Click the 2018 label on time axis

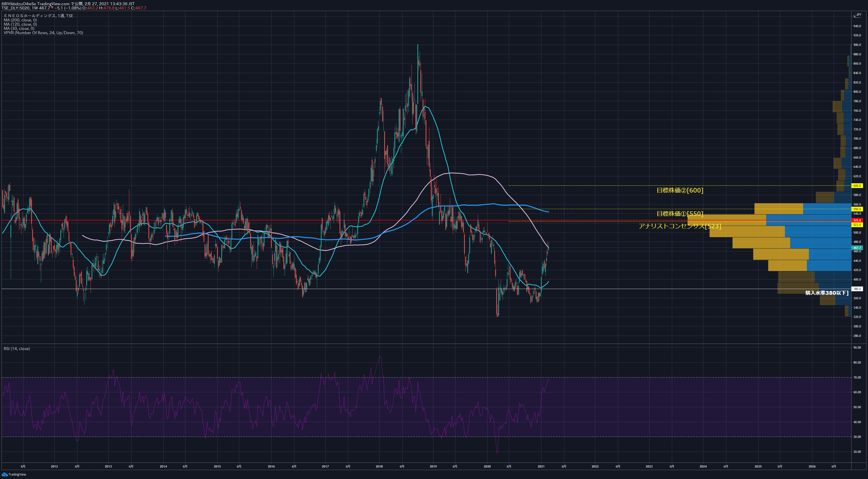[379, 467]
